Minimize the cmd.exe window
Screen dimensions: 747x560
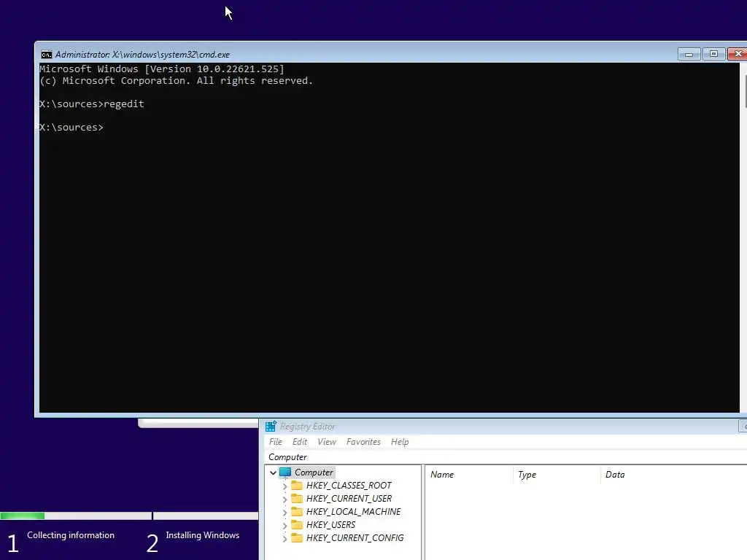pyautogui.click(x=689, y=54)
